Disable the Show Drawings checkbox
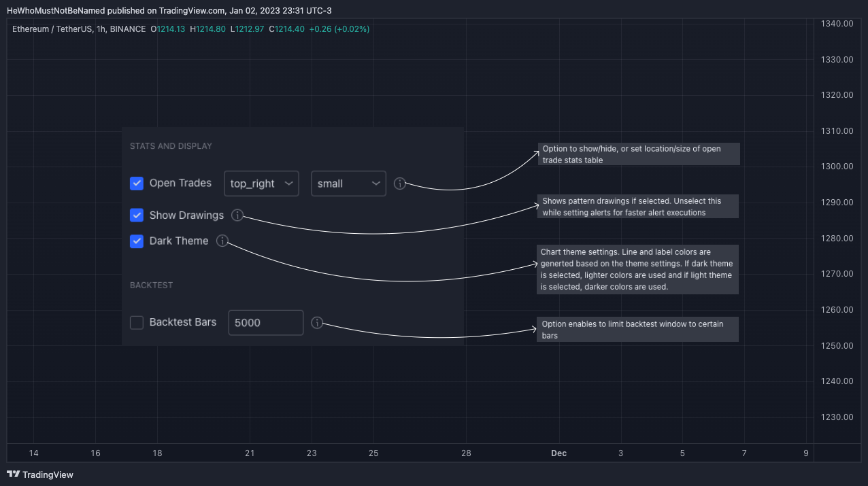The width and height of the screenshot is (868, 486). click(x=137, y=215)
